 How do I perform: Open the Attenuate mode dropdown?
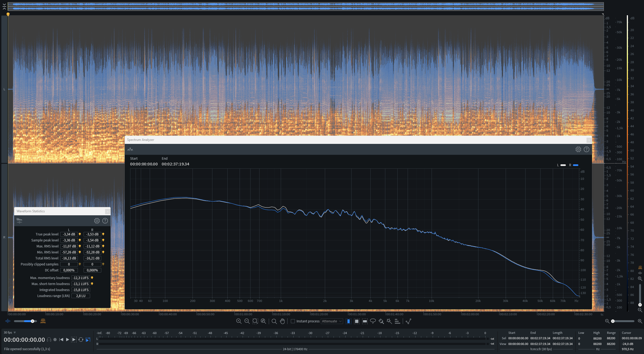(x=332, y=321)
